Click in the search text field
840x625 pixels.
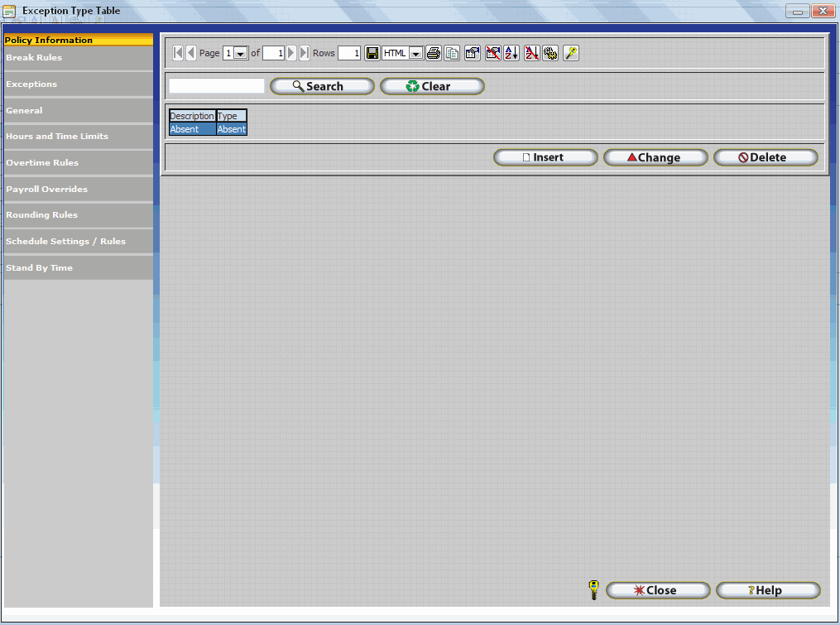click(217, 86)
